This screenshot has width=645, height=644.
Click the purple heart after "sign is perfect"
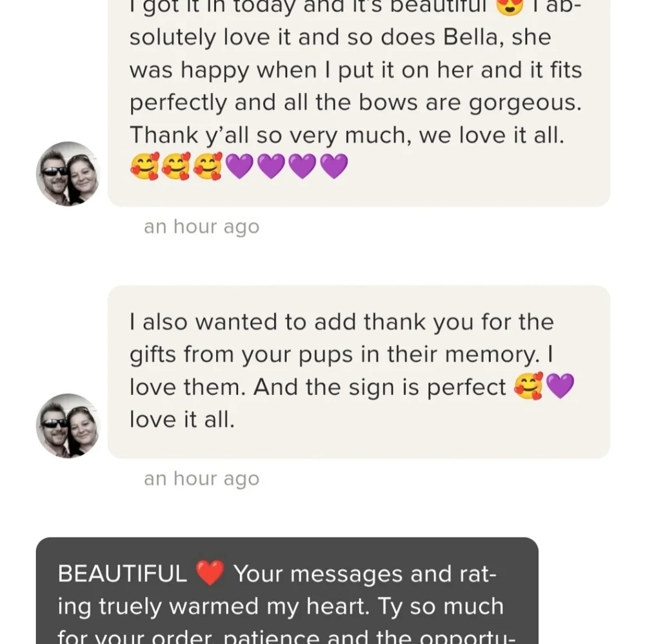click(x=561, y=386)
